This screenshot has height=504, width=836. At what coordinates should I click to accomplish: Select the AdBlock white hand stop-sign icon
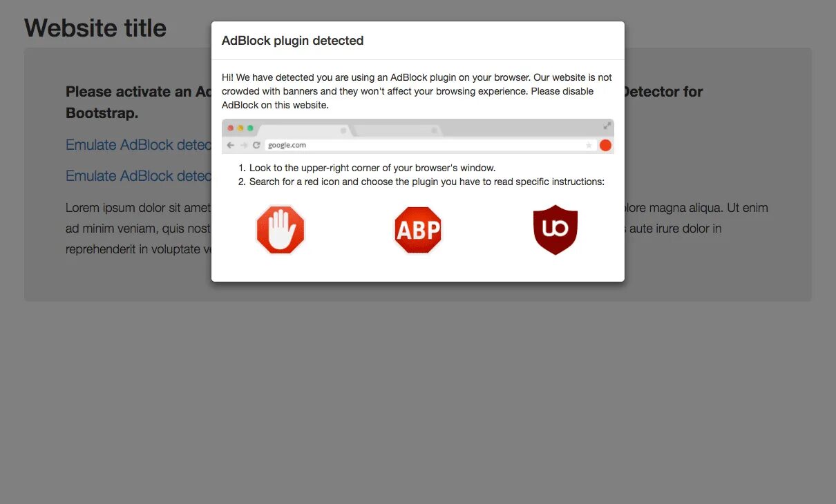280,230
